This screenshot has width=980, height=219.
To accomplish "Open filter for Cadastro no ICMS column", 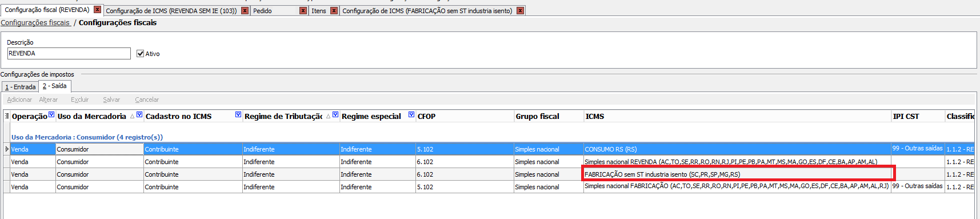I will tap(238, 114).
